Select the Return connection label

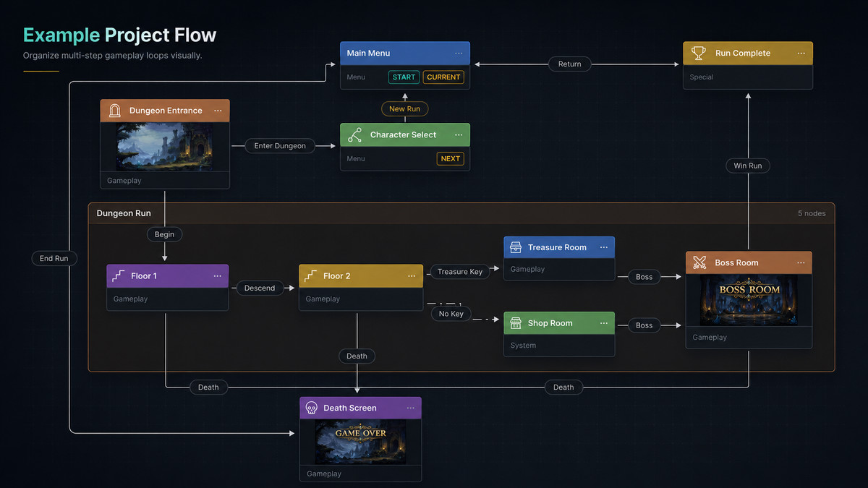pos(569,64)
